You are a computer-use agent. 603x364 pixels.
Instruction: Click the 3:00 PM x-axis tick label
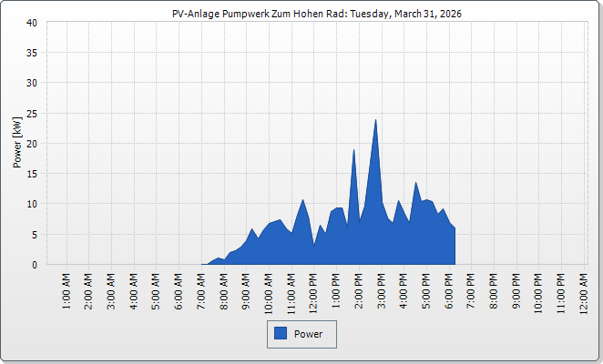pyautogui.click(x=382, y=289)
